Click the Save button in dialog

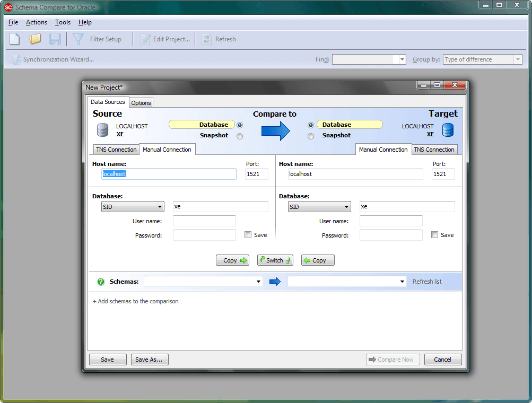click(108, 360)
